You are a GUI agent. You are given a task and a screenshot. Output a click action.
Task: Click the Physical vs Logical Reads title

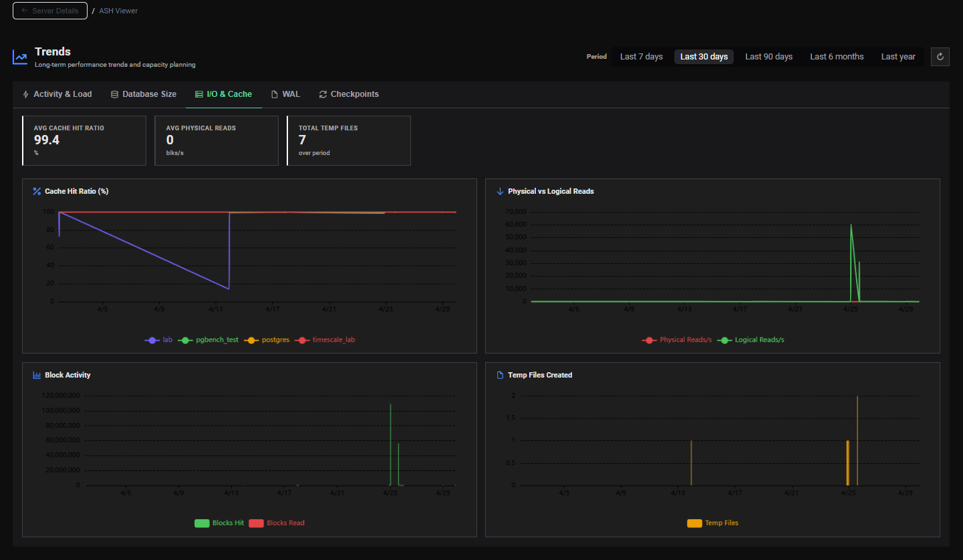pyautogui.click(x=551, y=191)
